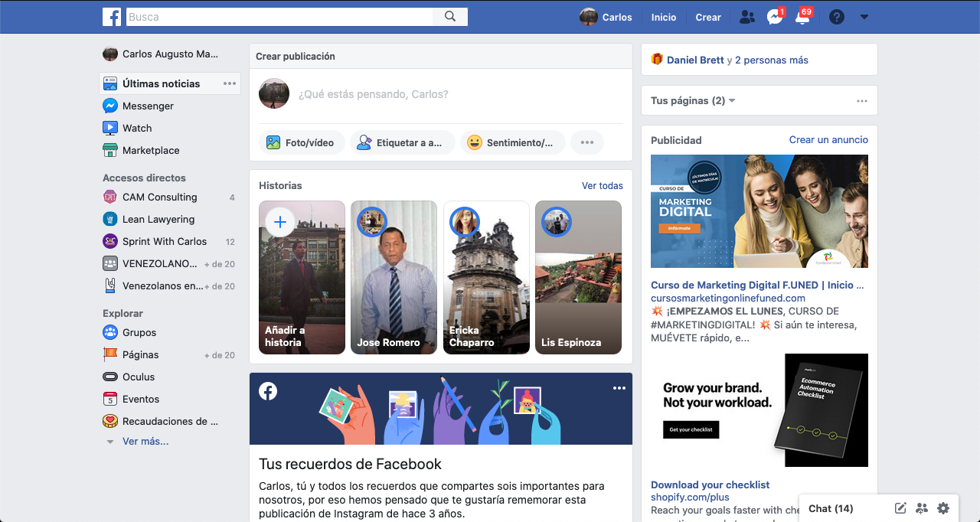Click 2 personas más link

(x=772, y=60)
